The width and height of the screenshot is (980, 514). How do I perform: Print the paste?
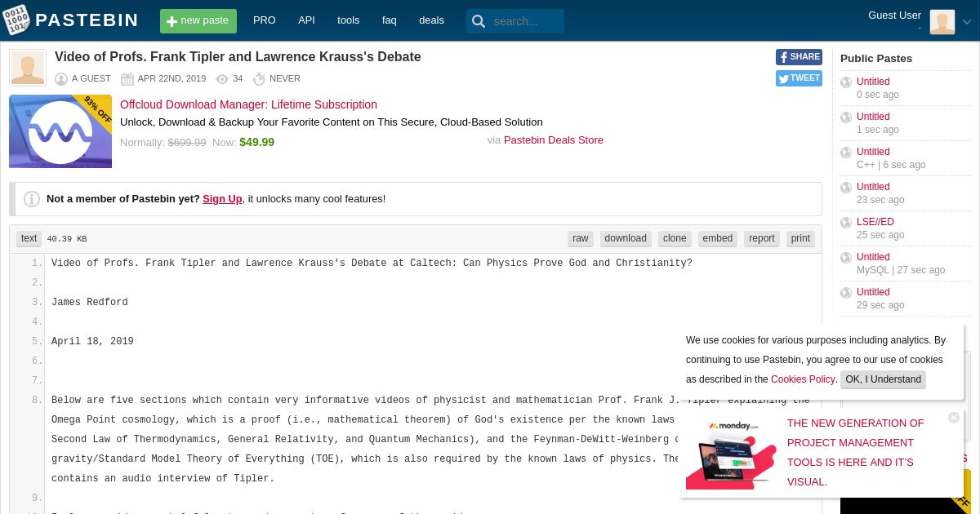click(x=800, y=238)
